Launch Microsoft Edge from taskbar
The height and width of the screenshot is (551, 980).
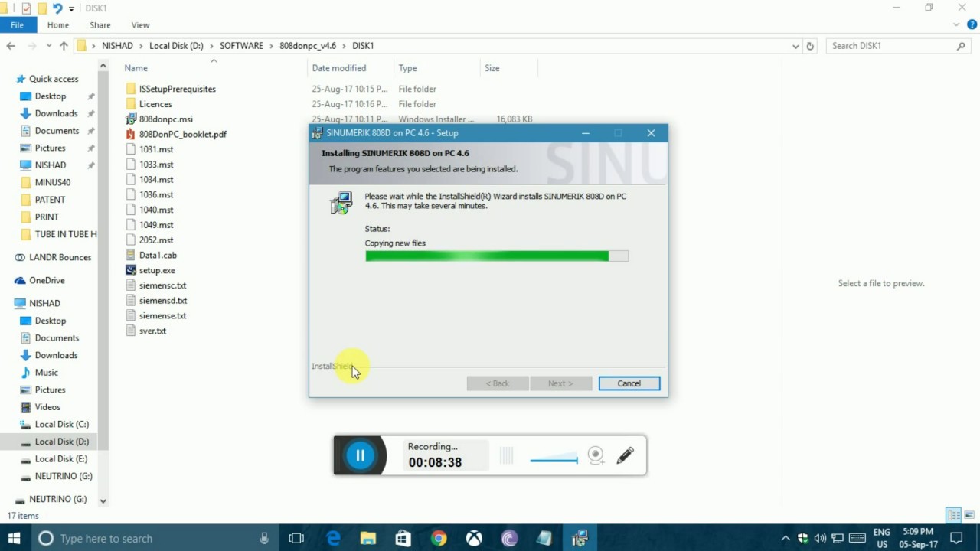coord(334,539)
